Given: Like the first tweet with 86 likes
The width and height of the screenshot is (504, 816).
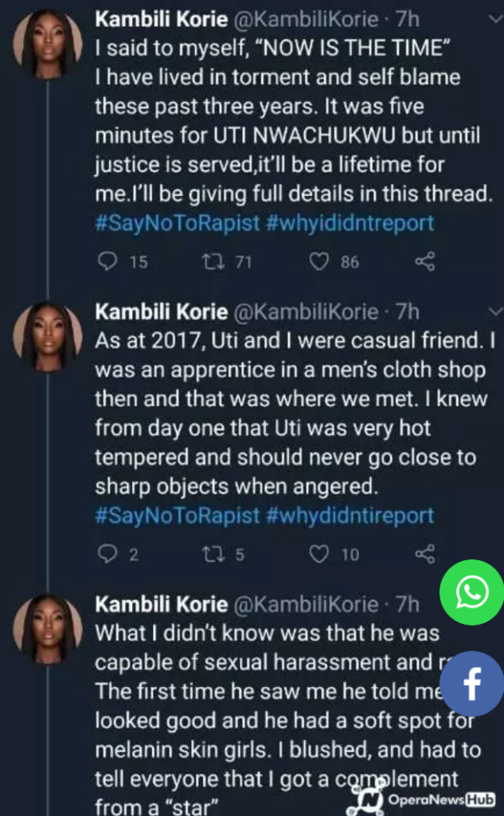Looking at the screenshot, I should [x=318, y=261].
